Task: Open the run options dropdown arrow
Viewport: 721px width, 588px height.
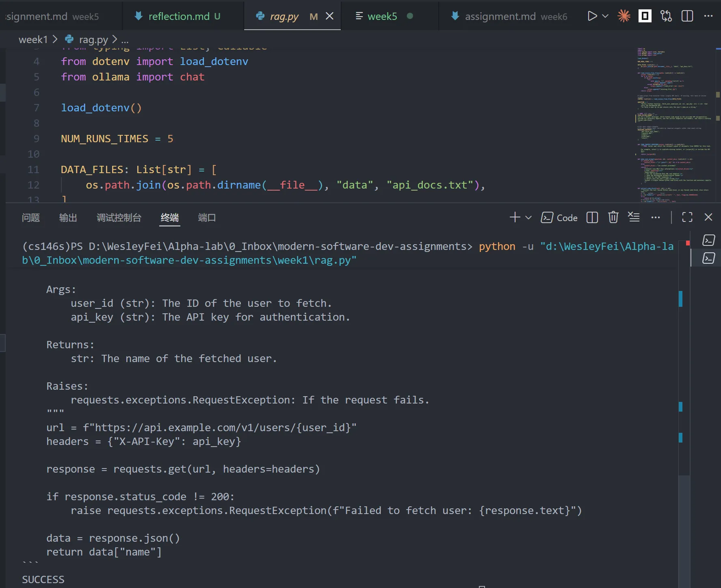Action: click(605, 16)
